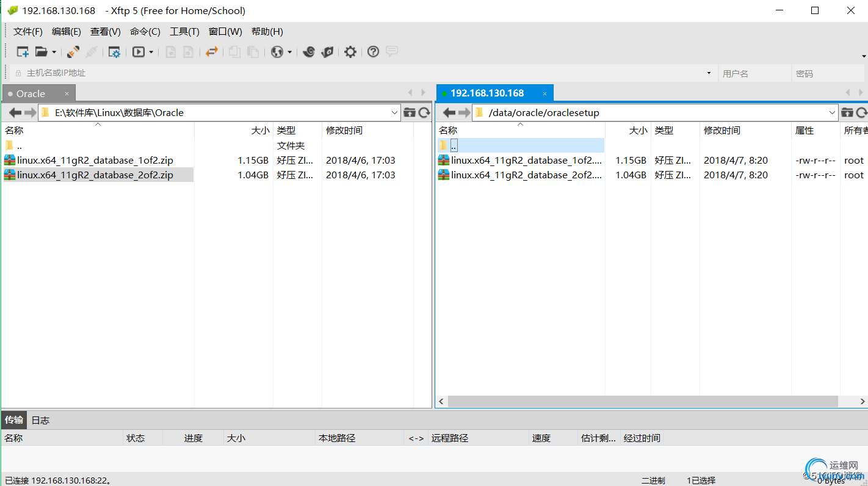Expand the local path dropdown E:\软件库
868x486 pixels.
394,112
